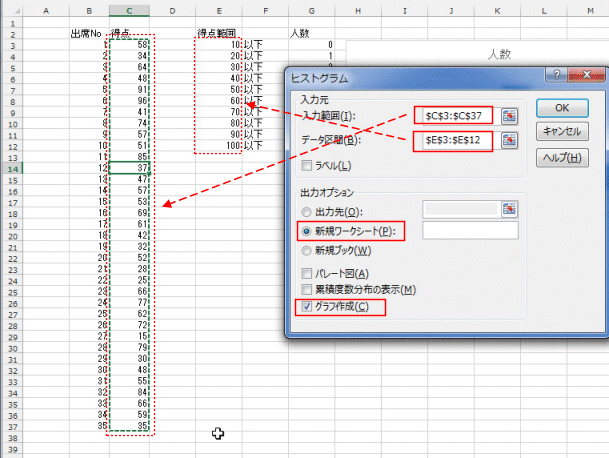Click the キャンセル button

click(560, 131)
